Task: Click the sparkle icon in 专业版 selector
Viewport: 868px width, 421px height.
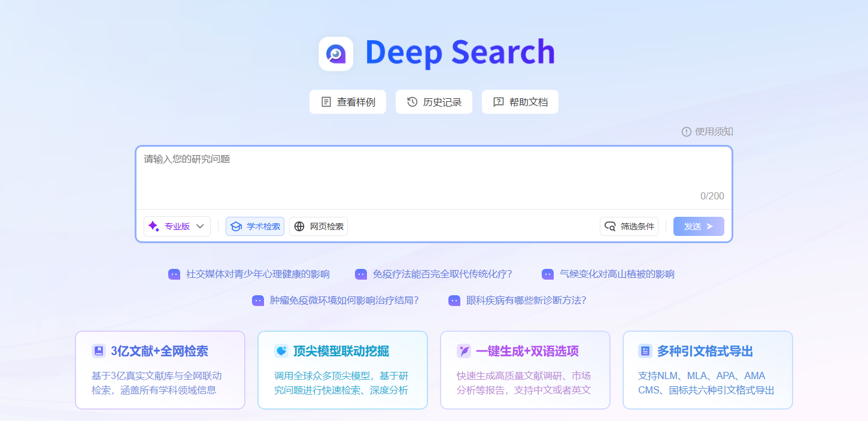Action: tap(154, 226)
